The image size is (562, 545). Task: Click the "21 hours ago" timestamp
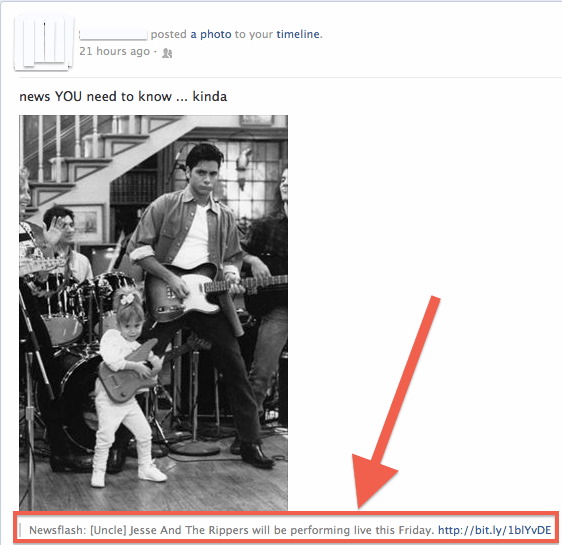(114, 51)
